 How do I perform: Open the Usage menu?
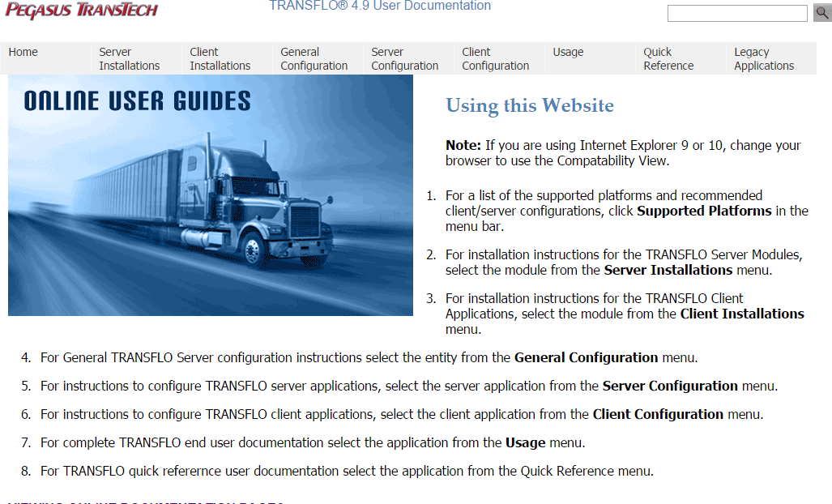(x=568, y=52)
